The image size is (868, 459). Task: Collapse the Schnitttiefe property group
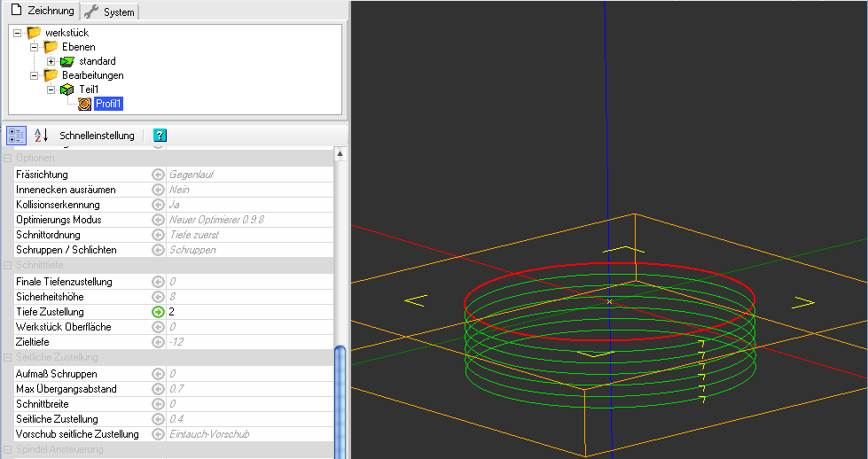coord(8,266)
